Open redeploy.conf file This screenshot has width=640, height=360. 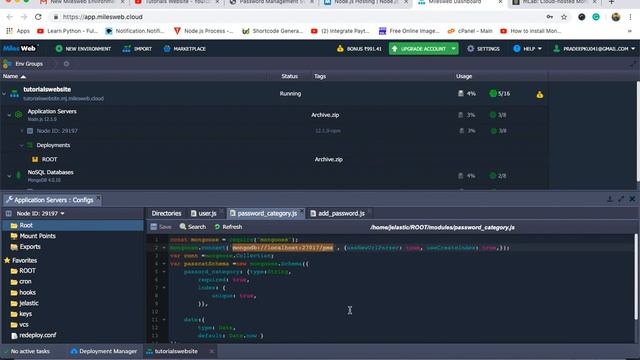[38, 336]
